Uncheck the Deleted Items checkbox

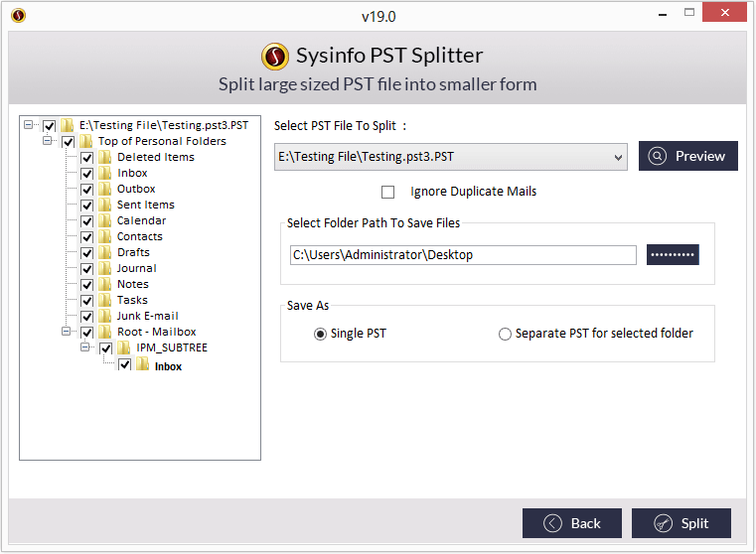point(86,158)
